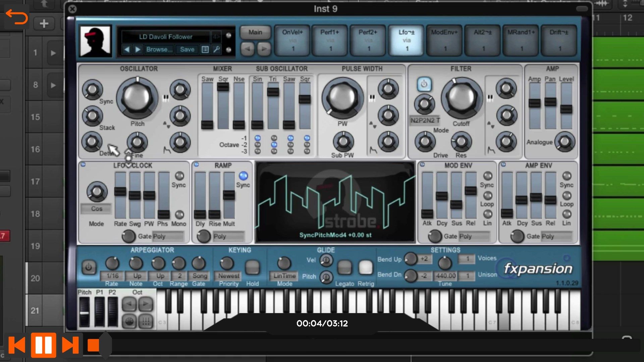
Task: Click the Sub PW knob
Action: tap(343, 141)
